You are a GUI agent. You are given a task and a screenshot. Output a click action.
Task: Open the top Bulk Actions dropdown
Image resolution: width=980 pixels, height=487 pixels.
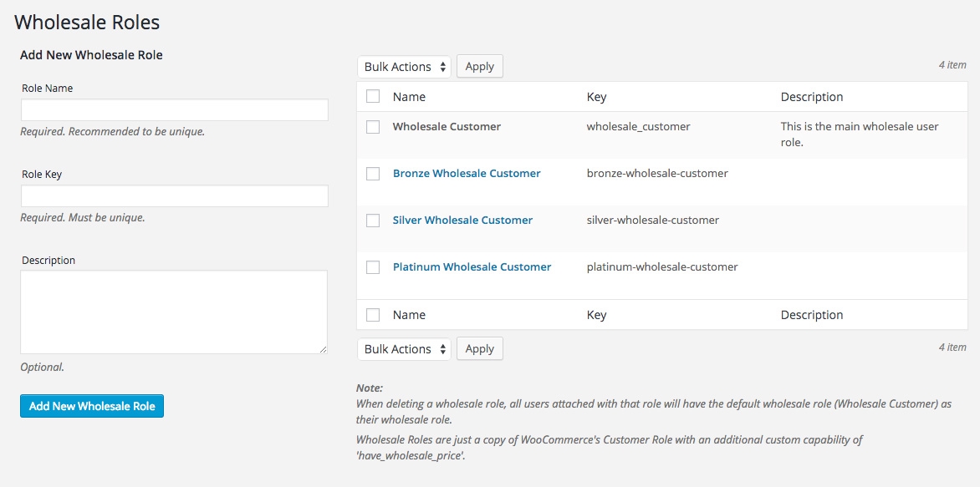[x=404, y=66]
